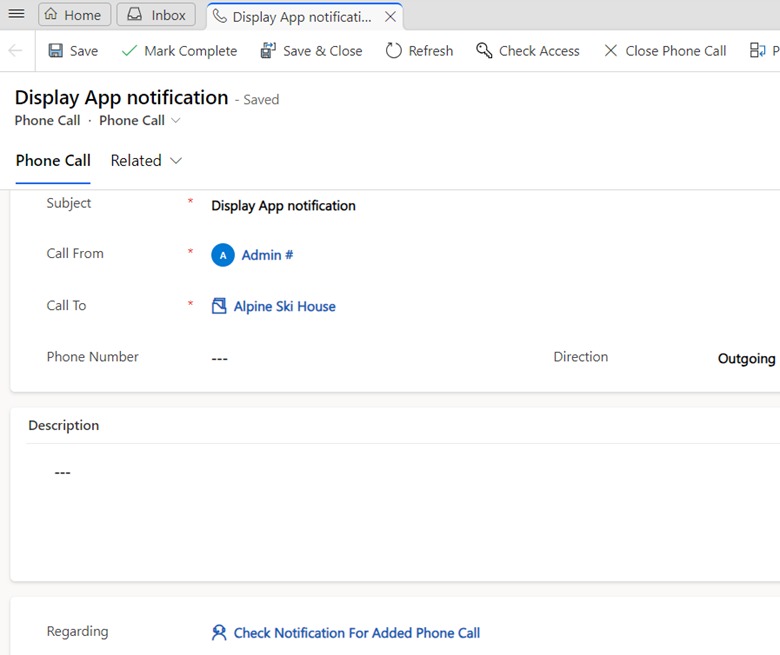The height and width of the screenshot is (655, 780).
Task: Click the Admin avatar circle
Action: [x=223, y=255]
